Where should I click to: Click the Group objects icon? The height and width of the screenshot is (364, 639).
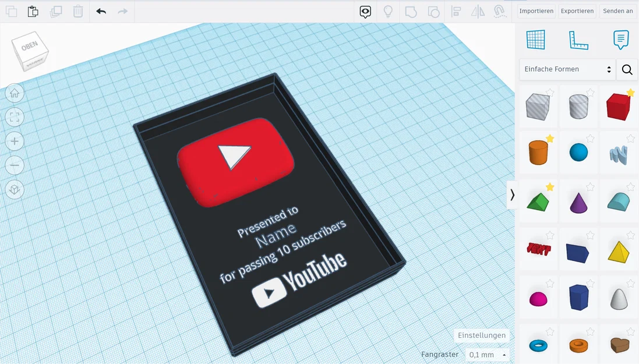(411, 11)
